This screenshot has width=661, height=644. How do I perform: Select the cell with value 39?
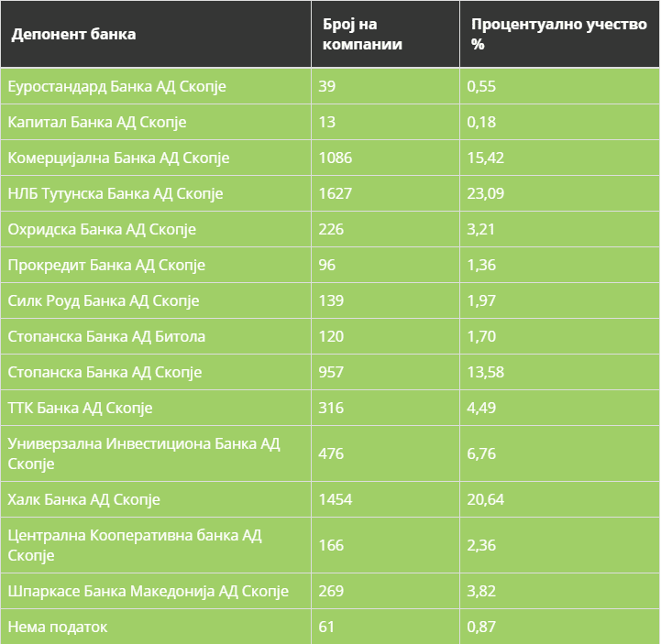pos(385,86)
